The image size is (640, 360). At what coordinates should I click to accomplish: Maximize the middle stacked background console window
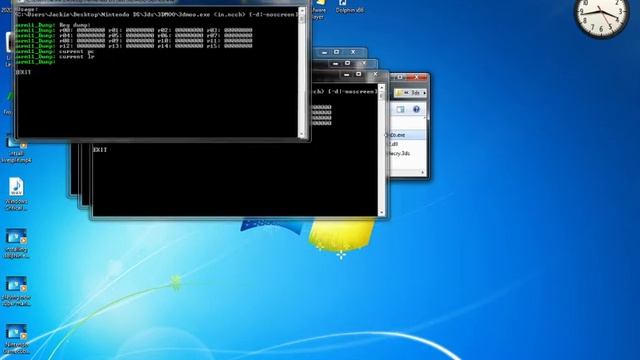click(x=347, y=63)
